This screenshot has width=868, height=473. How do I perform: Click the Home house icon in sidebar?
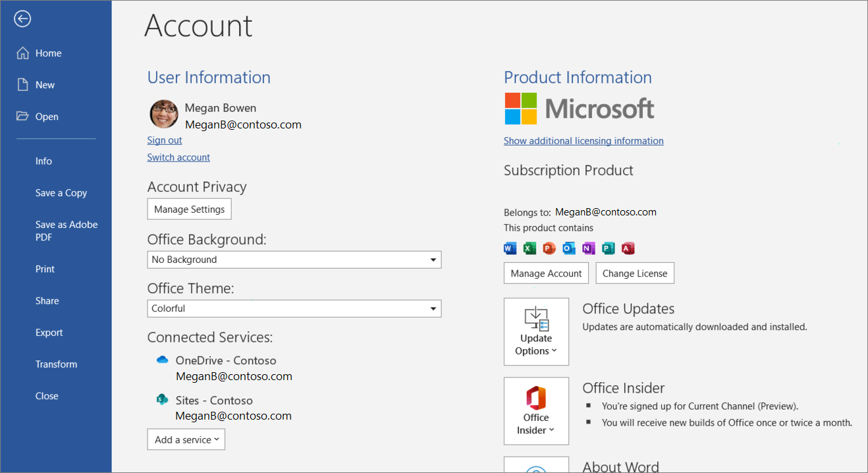coord(22,53)
